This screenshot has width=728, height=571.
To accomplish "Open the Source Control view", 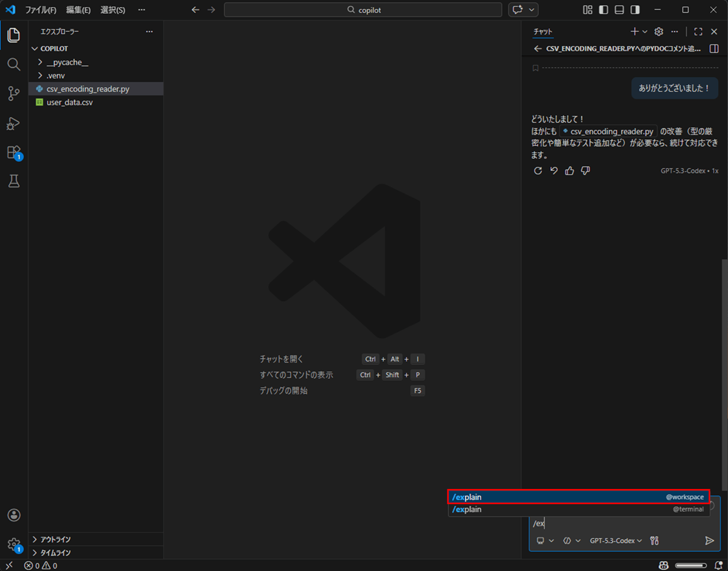I will (13, 93).
